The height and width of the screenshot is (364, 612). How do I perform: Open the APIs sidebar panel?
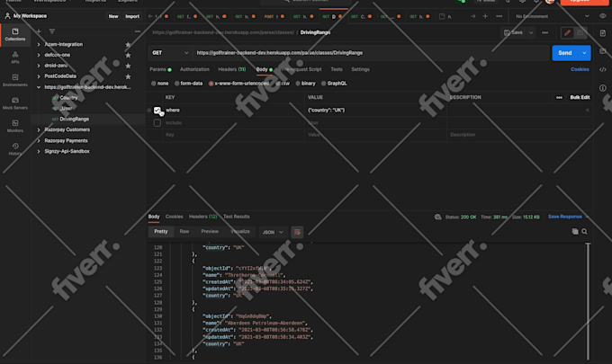click(x=15, y=58)
